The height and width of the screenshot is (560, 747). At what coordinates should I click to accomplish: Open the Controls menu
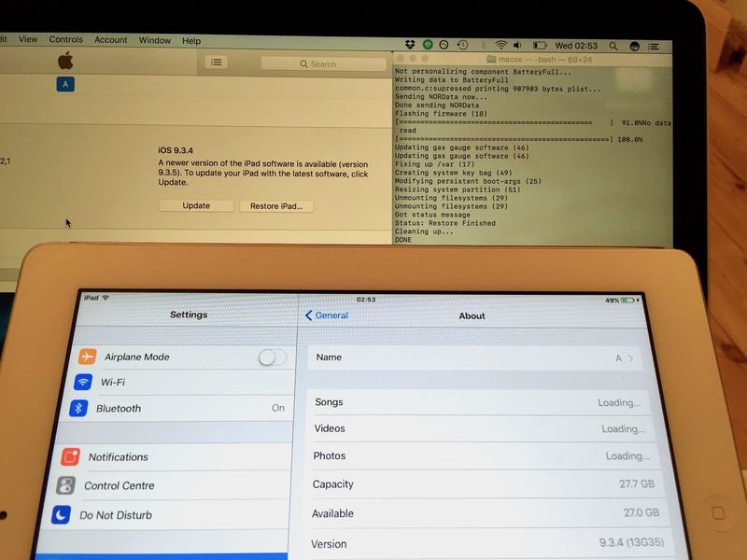tap(65, 39)
